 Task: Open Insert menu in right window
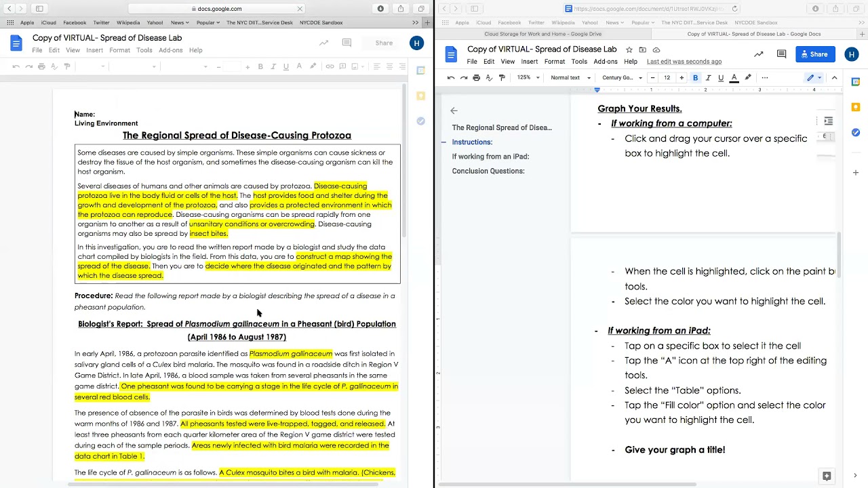pyautogui.click(x=530, y=62)
